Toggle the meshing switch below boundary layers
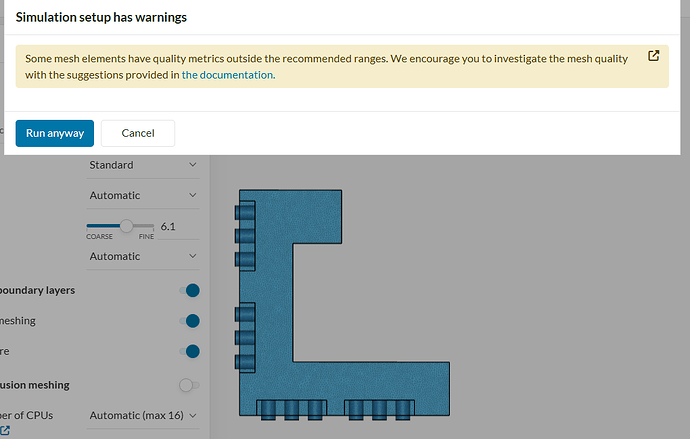The height and width of the screenshot is (439, 690). point(190,321)
